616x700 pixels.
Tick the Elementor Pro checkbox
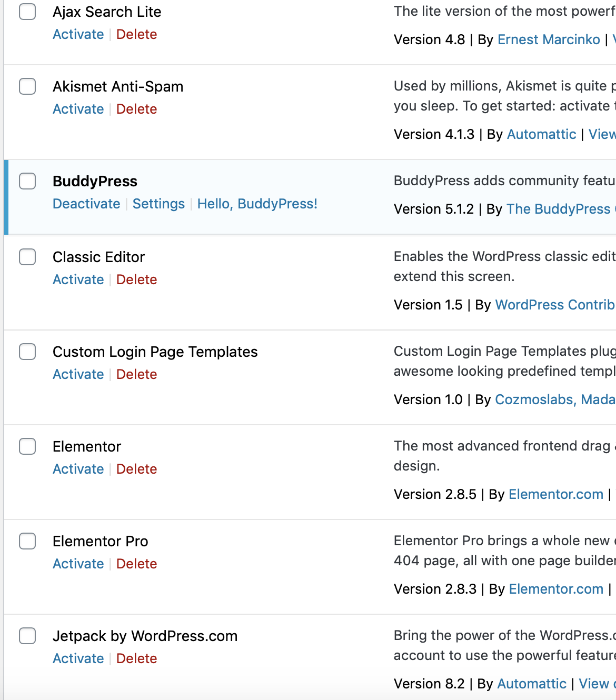click(27, 541)
